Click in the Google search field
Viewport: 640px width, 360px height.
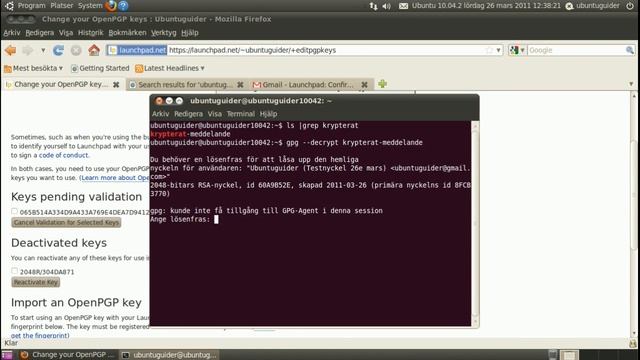click(576, 50)
